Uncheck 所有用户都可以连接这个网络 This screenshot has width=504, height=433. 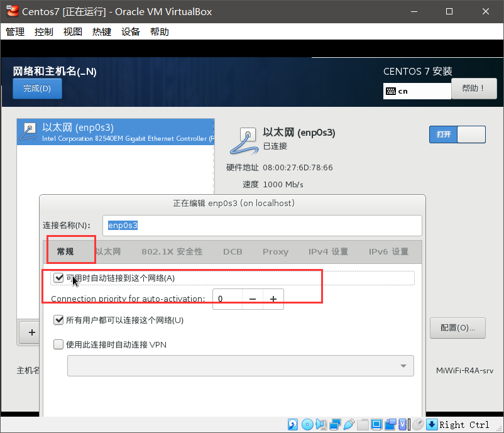point(58,319)
